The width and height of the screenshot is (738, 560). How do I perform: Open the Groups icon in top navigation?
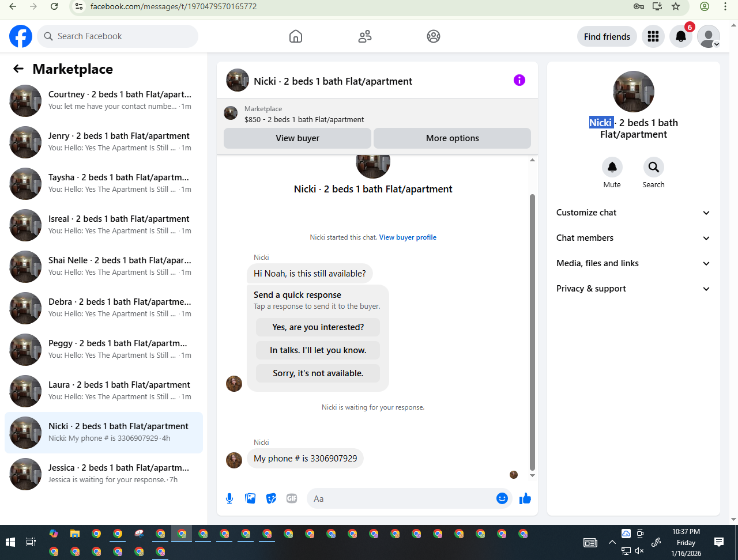pyautogui.click(x=434, y=36)
